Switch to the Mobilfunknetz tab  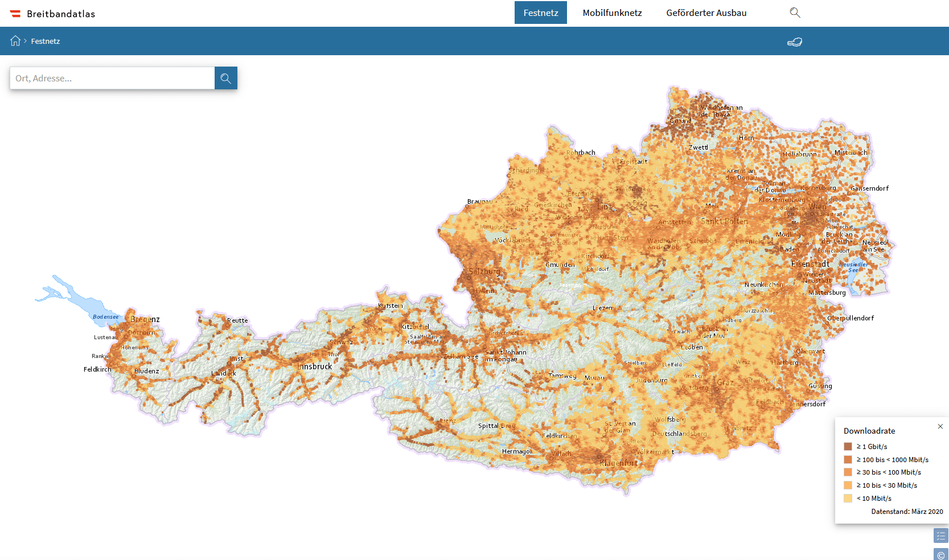[612, 13]
